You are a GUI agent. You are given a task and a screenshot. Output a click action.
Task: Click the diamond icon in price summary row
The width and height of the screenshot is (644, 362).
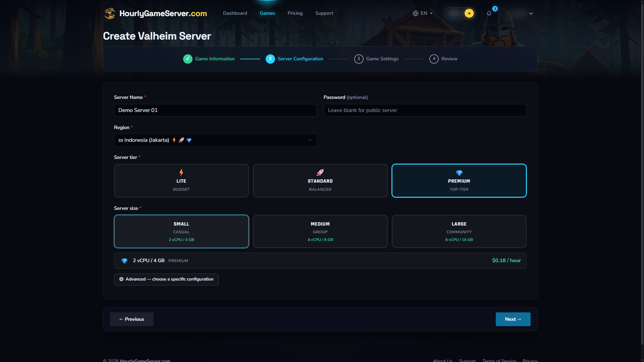point(124,261)
